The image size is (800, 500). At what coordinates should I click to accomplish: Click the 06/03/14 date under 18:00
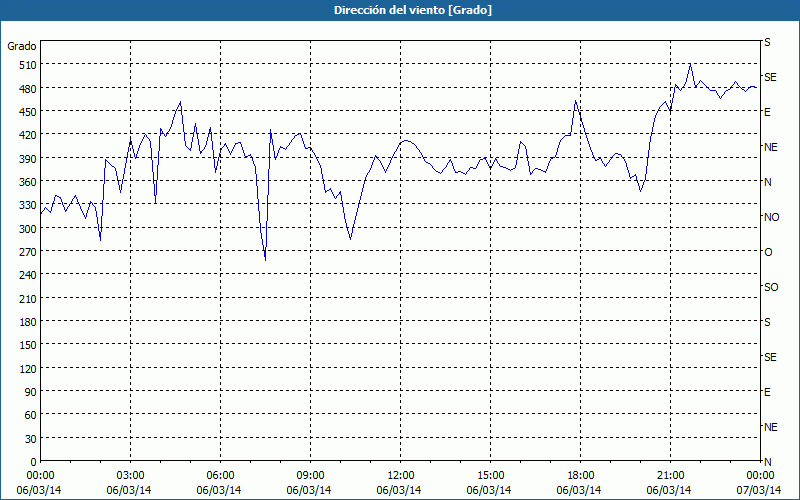click(x=579, y=490)
